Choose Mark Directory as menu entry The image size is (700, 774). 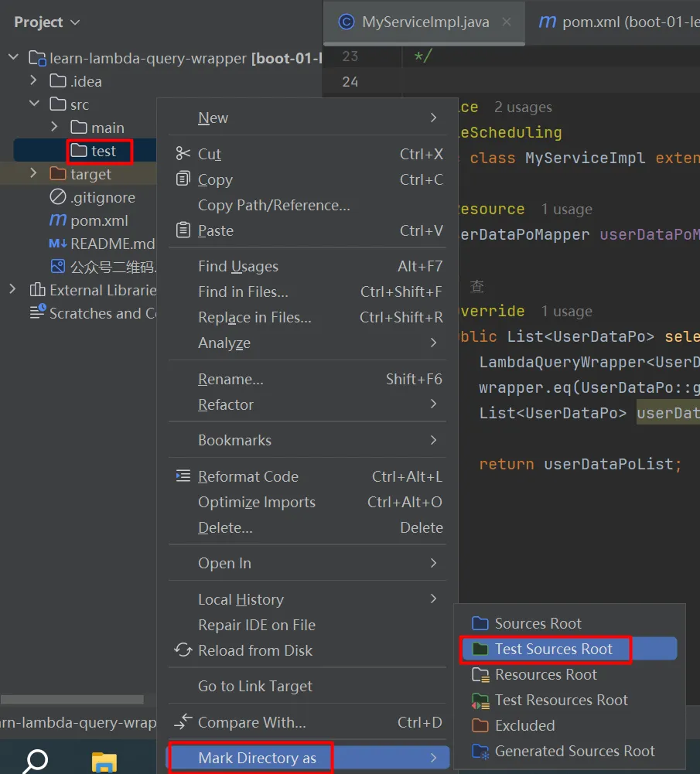click(x=257, y=758)
